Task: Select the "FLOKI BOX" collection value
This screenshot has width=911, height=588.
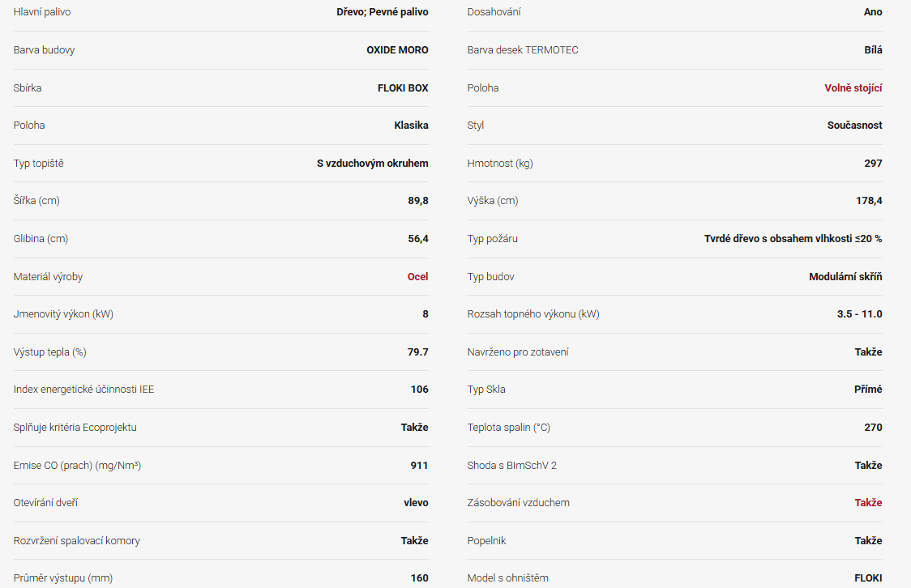Action: [x=403, y=87]
